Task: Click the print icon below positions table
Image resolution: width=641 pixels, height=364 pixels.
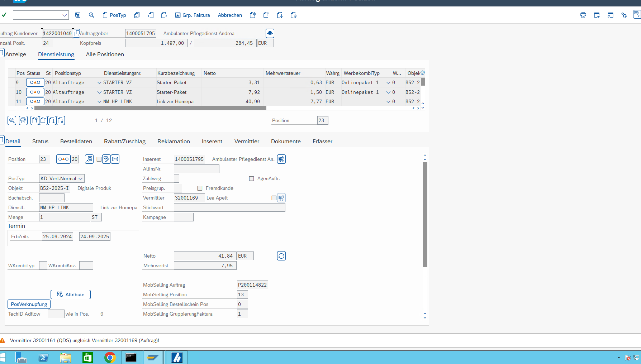Action: click(23, 120)
